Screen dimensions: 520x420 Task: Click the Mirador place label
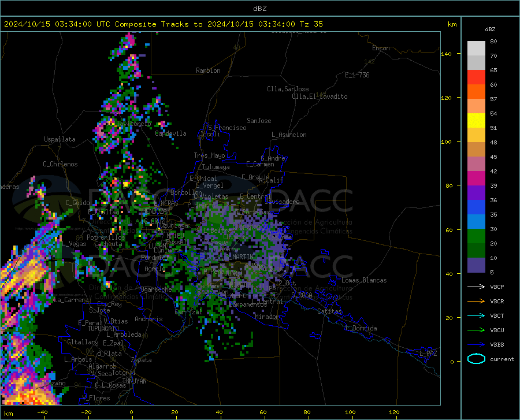267,317
